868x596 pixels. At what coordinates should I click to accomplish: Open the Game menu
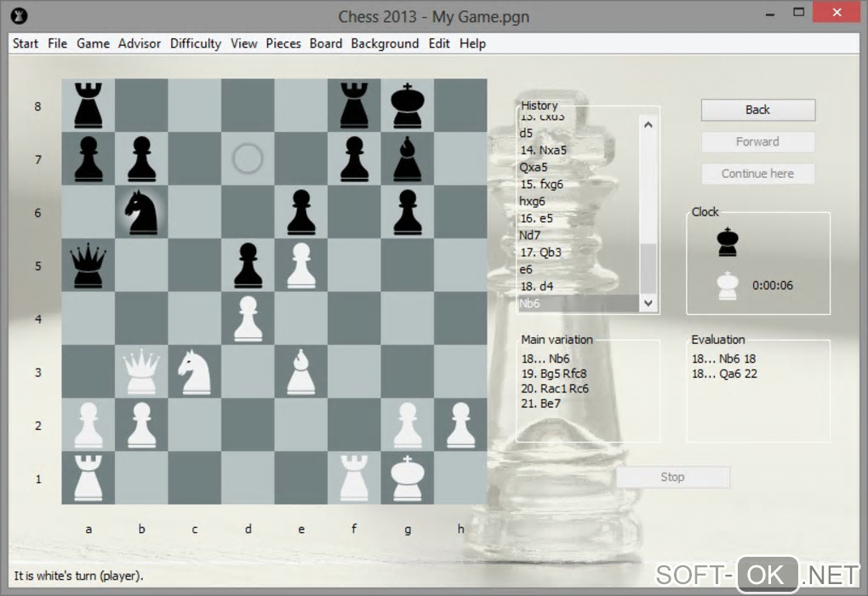point(93,43)
